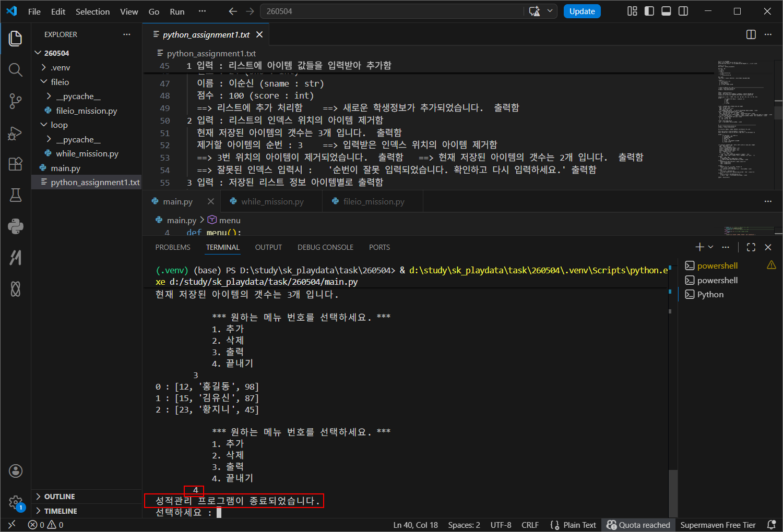Open terminal panel more actions ellipsis
Image resolution: width=783 pixels, height=532 pixels.
pos(726,247)
